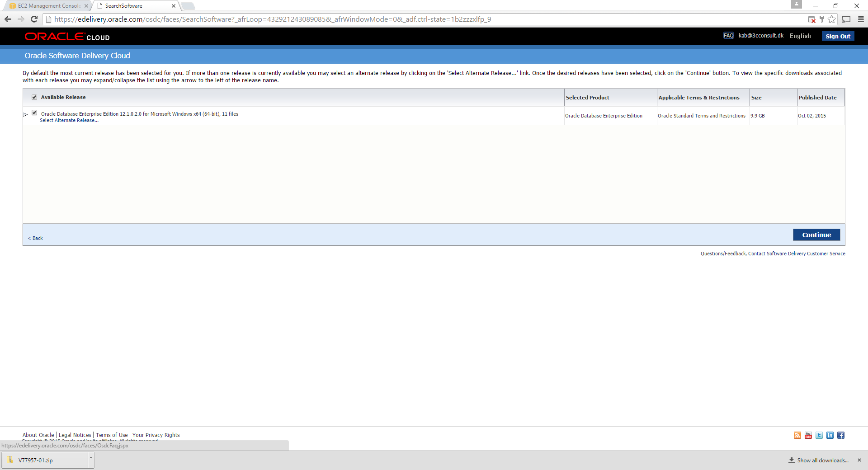This screenshot has height=470, width=868.
Task: Click Select Alternate Release link
Action: (x=69, y=120)
